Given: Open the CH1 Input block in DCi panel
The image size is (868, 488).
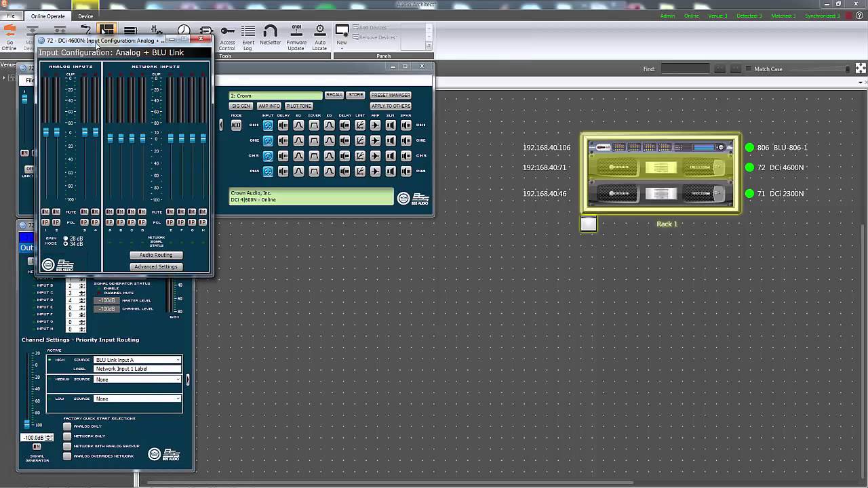Looking at the screenshot, I should (268, 125).
